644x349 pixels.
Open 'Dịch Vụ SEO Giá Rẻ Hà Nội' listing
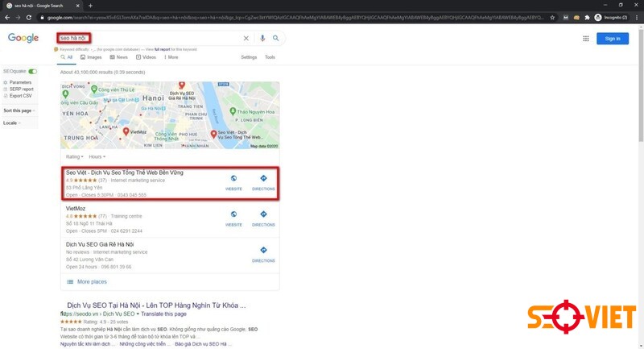point(100,244)
